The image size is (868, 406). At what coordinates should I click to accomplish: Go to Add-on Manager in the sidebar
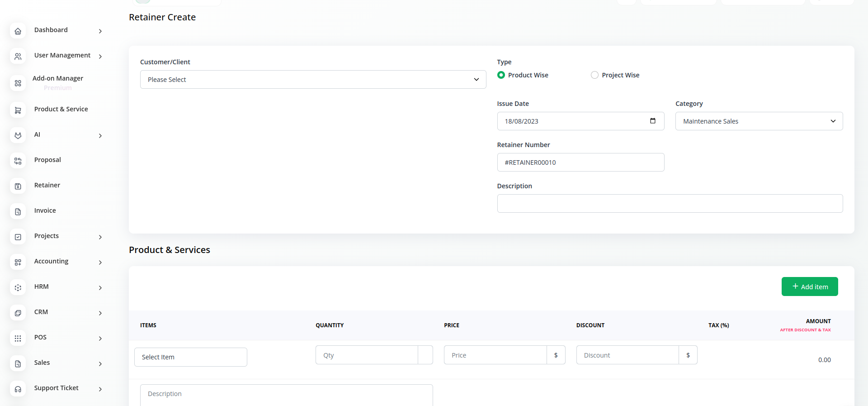(58, 79)
